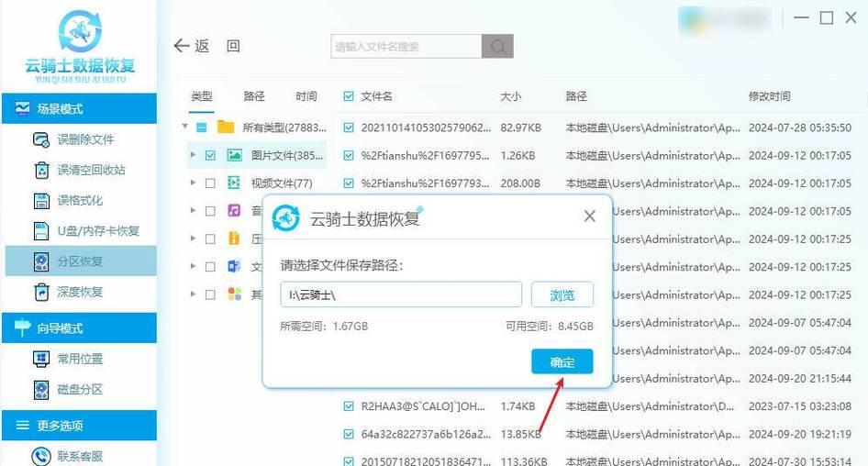Click the save path field I:\云骑士\
This screenshot has width=868, height=466.
(x=401, y=294)
